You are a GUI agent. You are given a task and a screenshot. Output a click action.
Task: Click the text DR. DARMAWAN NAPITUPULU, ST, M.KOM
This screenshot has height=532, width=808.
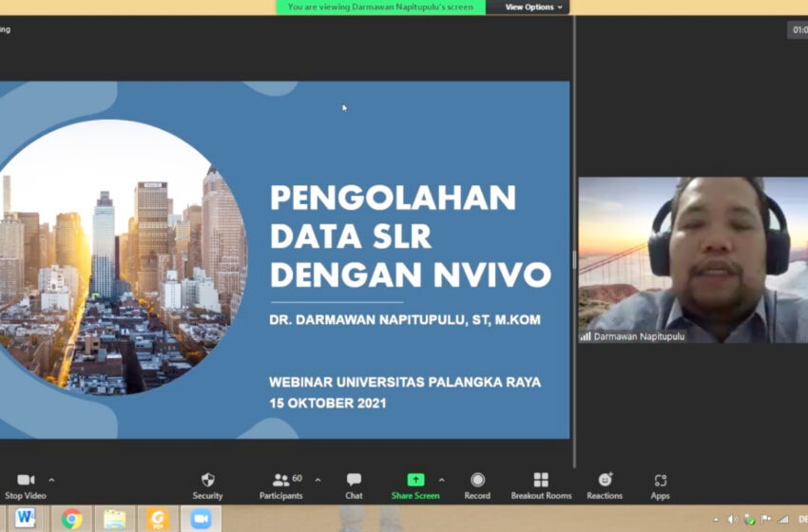coord(405,320)
